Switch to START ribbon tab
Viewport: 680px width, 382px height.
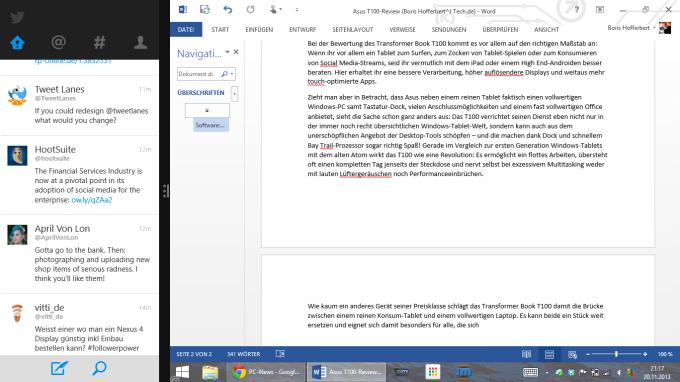[220, 29]
